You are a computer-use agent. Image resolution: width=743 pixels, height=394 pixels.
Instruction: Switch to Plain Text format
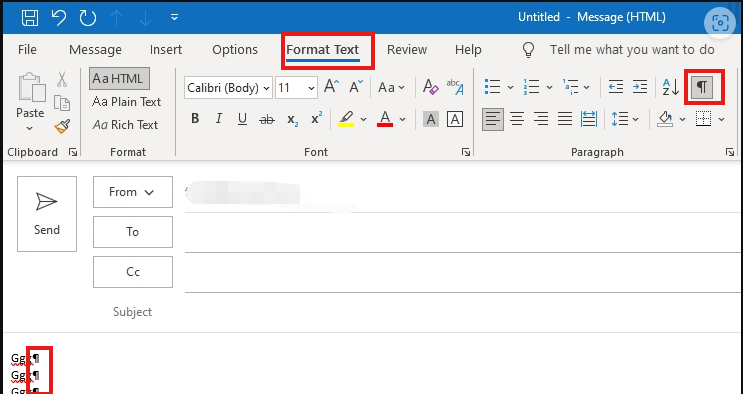[x=127, y=101]
